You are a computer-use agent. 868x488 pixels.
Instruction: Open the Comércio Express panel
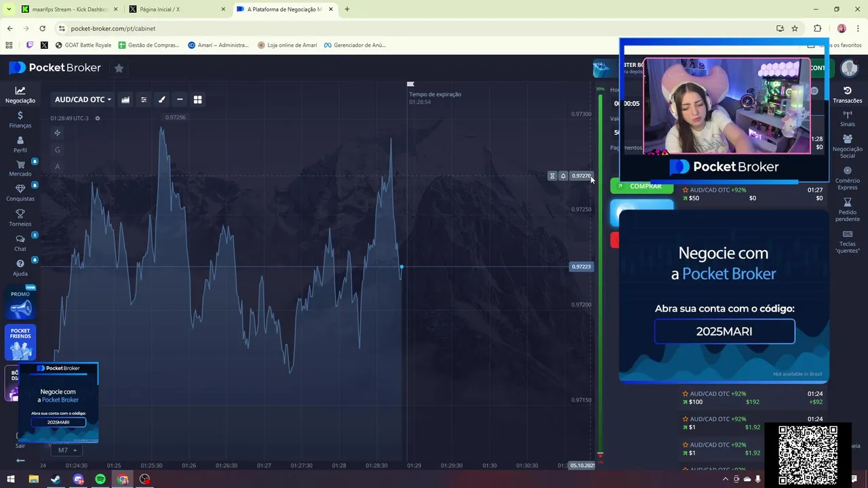point(848,178)
